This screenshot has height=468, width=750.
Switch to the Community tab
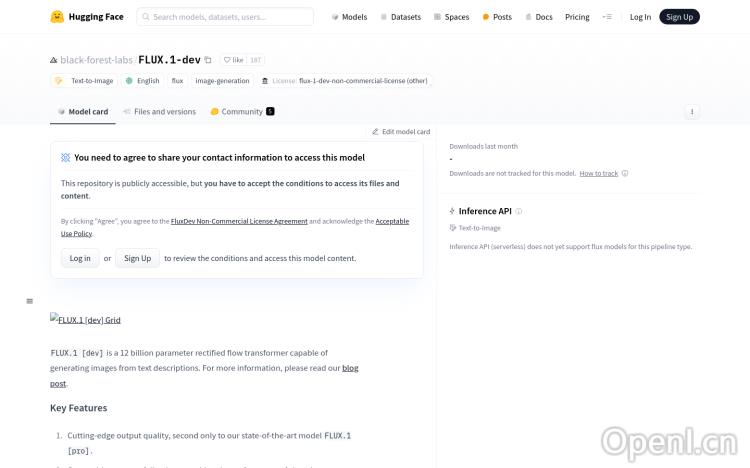pyautogui.click(x=242, y=111)
